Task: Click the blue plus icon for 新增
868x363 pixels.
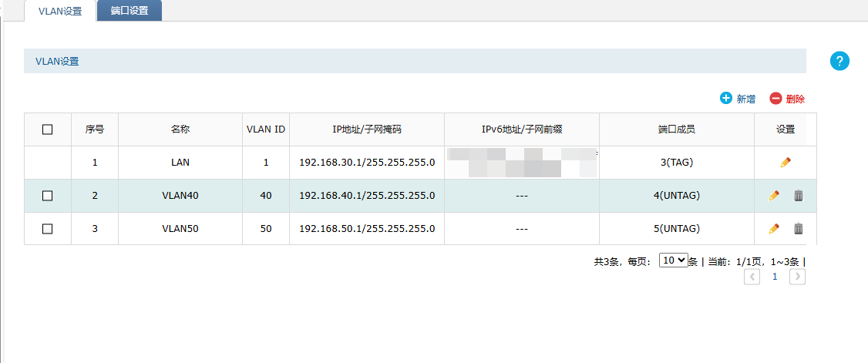Action: tap(725, 98)
